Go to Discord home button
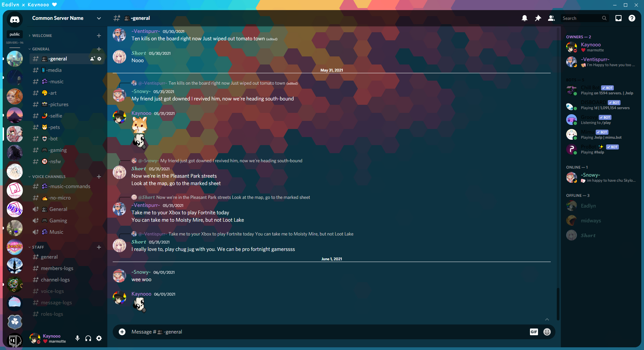644x350 pixels. (x=15, y=19)
